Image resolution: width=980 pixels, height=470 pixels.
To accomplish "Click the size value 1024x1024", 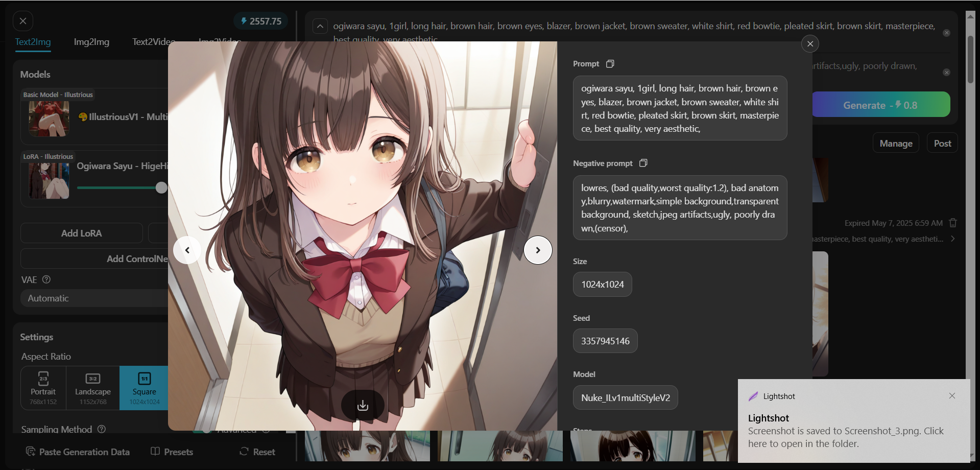I will [x=603, y=284].
